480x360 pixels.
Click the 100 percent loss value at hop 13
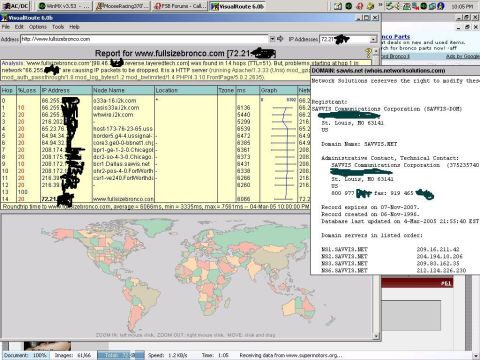(x=23, y=192)
